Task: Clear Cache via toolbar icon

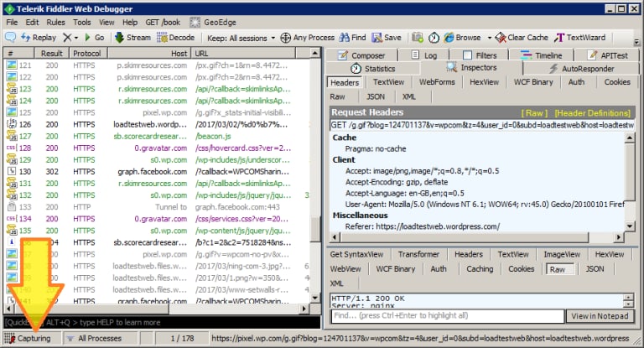Action: 522,38
